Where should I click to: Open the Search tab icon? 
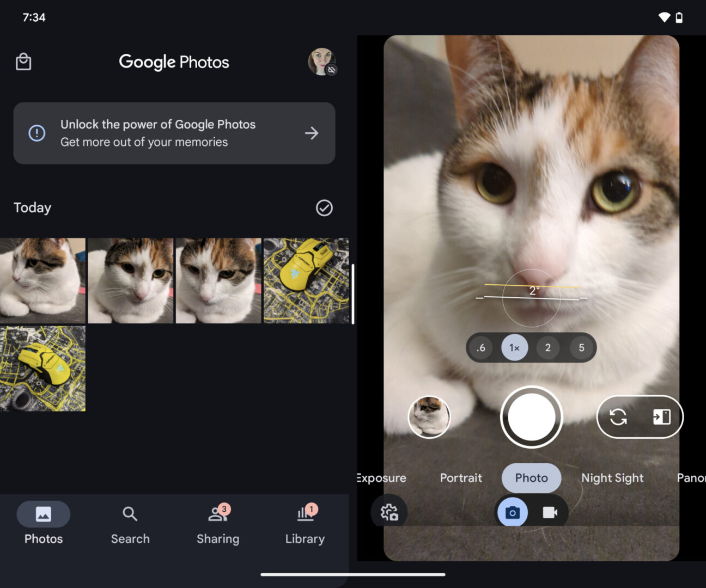pyautogui.click(x=130, y=514)
